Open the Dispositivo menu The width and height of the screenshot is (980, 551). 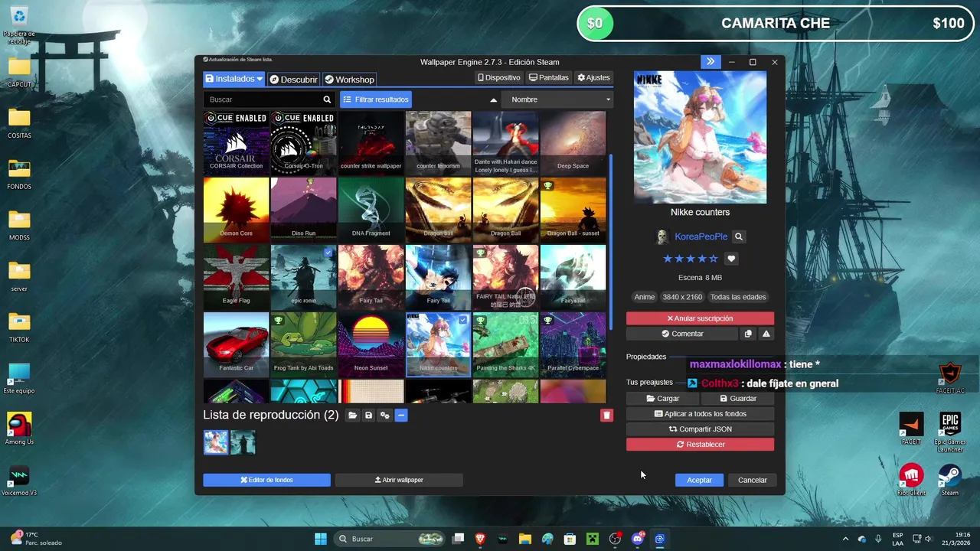(x=498, y=77)
